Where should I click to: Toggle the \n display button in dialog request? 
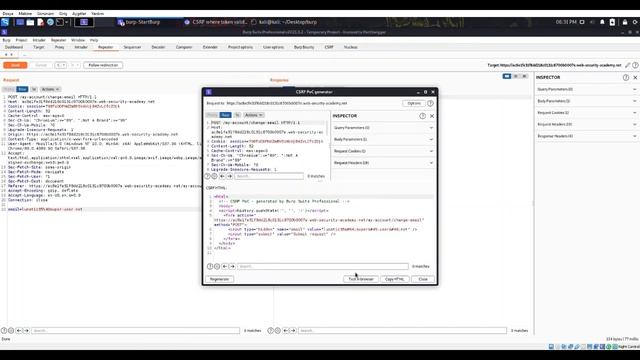pyautogui.click(x=237, y=115)
